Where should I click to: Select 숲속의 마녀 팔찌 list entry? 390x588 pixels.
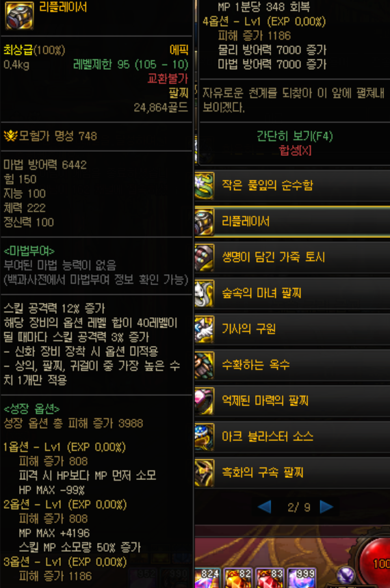(292, 293)
